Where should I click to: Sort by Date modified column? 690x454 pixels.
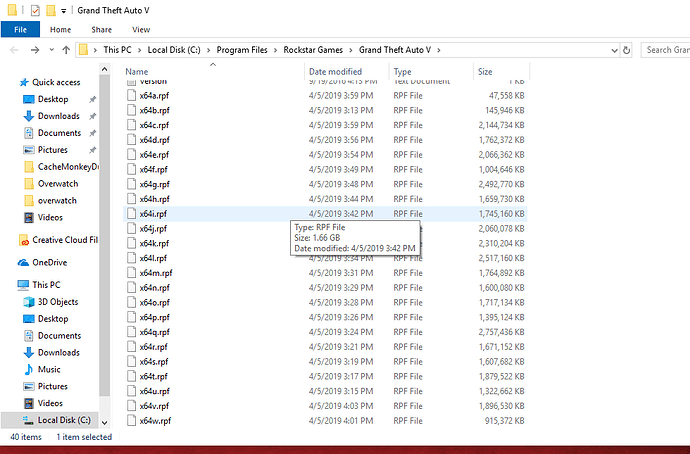pyautogui.click(x=335, y=72)
